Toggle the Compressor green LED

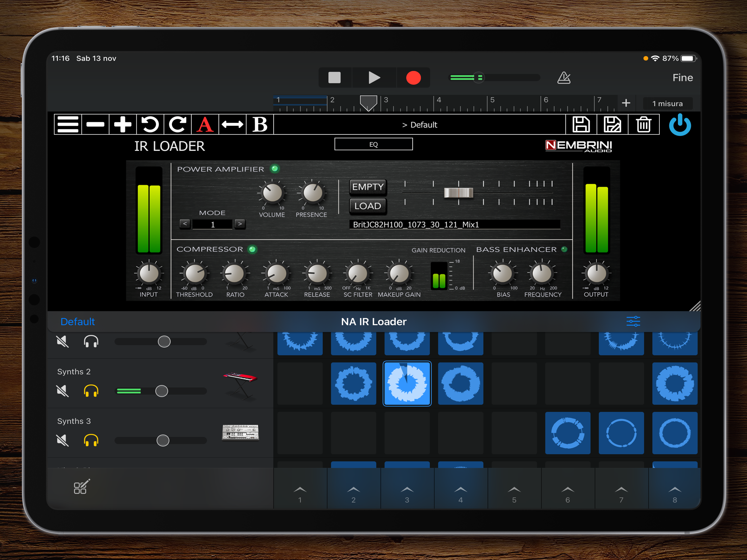(x=252, y=249)
